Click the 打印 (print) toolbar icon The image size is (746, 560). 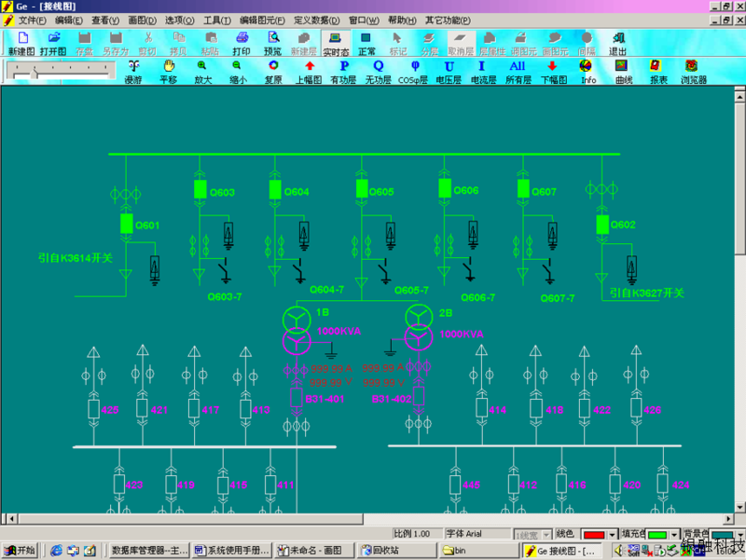[241, 44]
